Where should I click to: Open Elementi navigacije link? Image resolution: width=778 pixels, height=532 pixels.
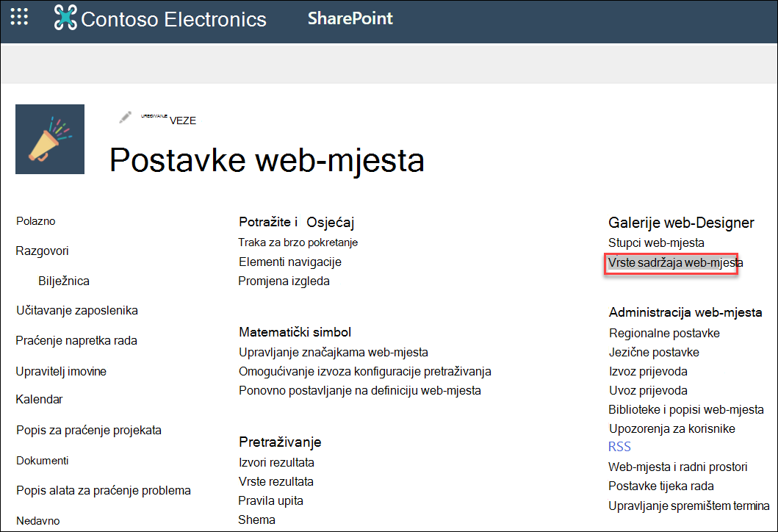pyautogui.click(x=289, y=262)
